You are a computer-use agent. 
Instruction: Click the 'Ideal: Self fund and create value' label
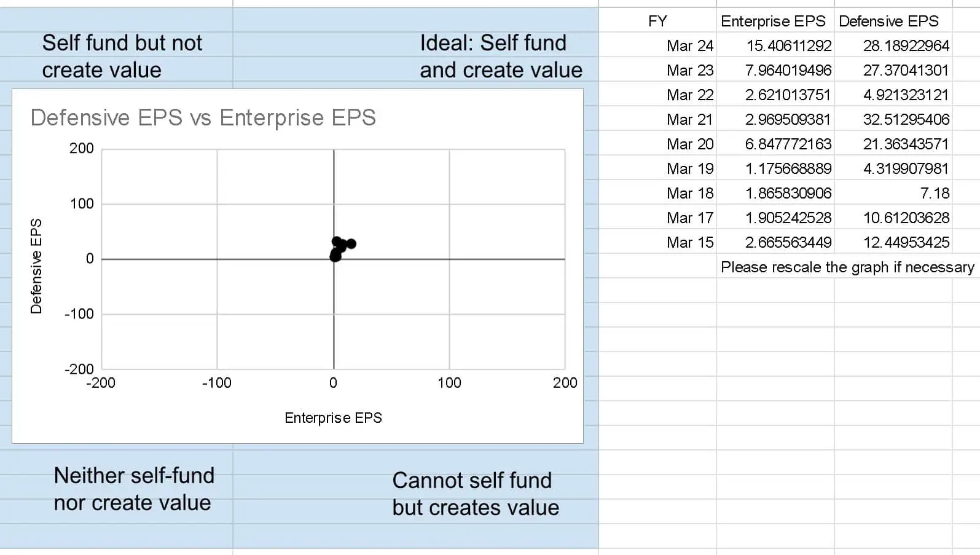[x=501, y=57]
